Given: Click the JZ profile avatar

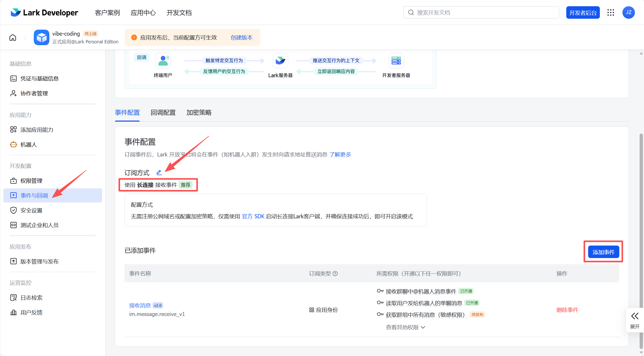Looking at the screenshot, I should (x=629, y=12).
